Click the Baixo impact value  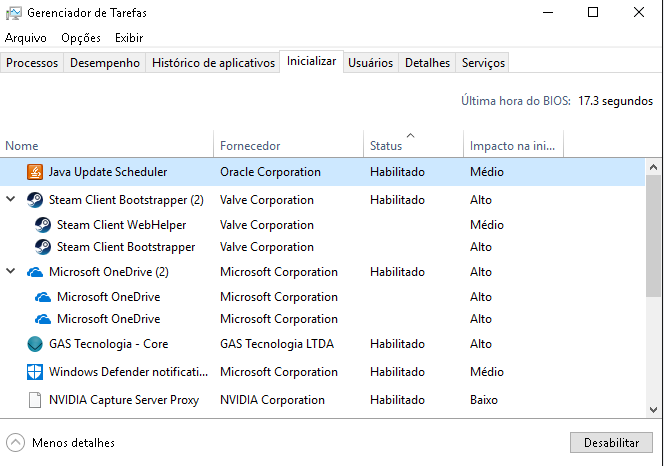[484, 400]
